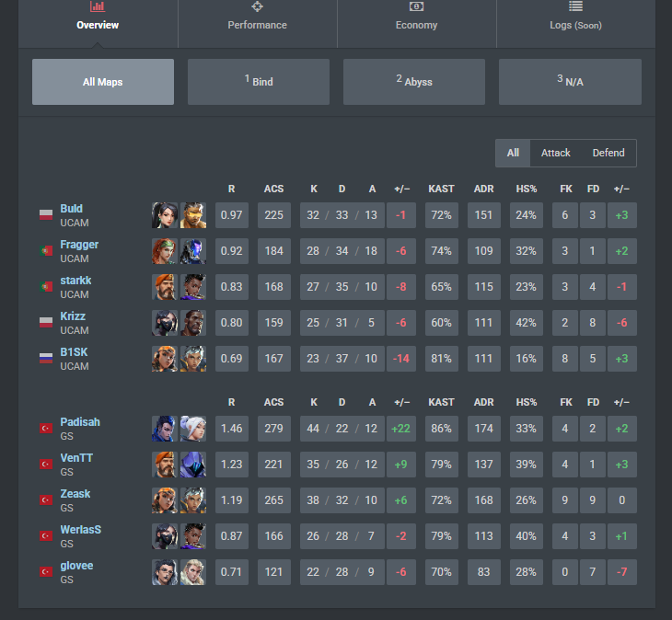
Task: Filter stats by Defend side
Action: [608, 153]
